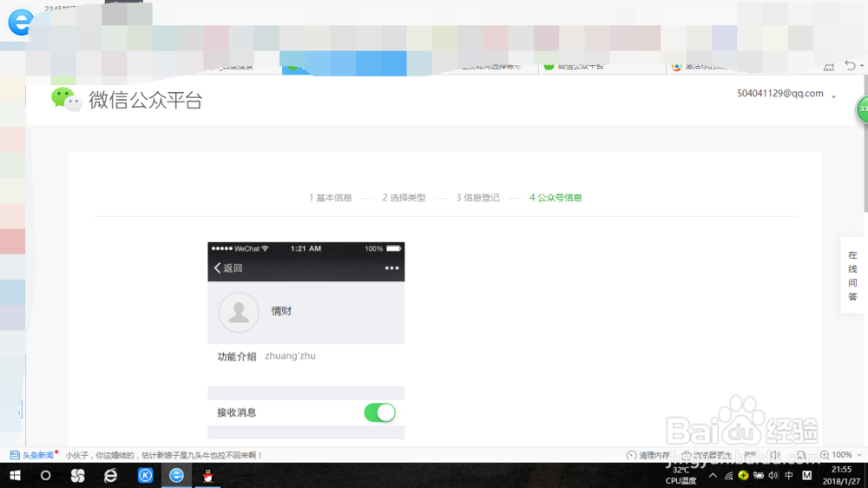Click the browser undo/restore arrow icon
868x488 pixels.
(850, 65)
